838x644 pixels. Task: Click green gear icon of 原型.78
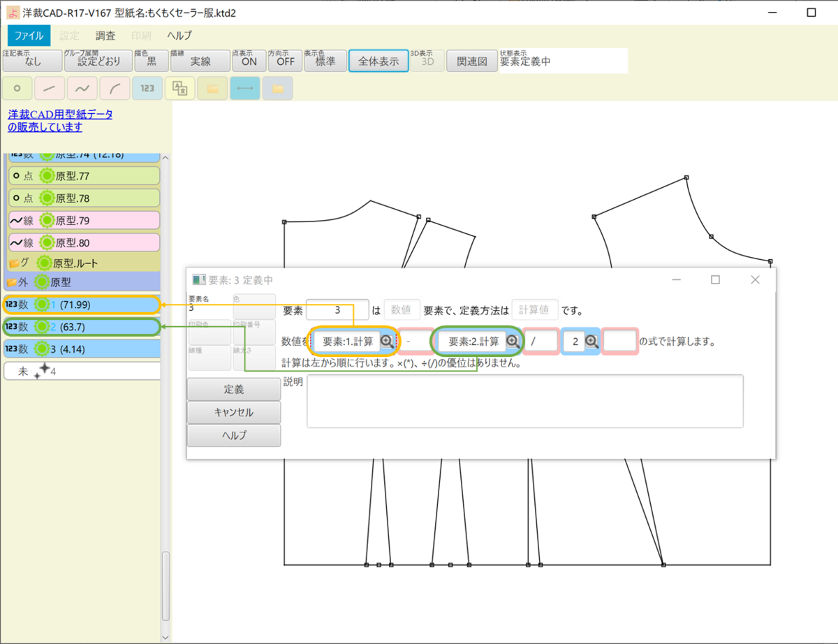click(x=47, y=198)
